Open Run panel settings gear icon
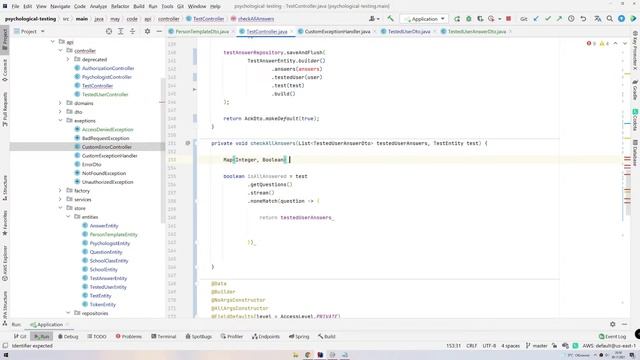640x360 pixels. tap(613, 324)
